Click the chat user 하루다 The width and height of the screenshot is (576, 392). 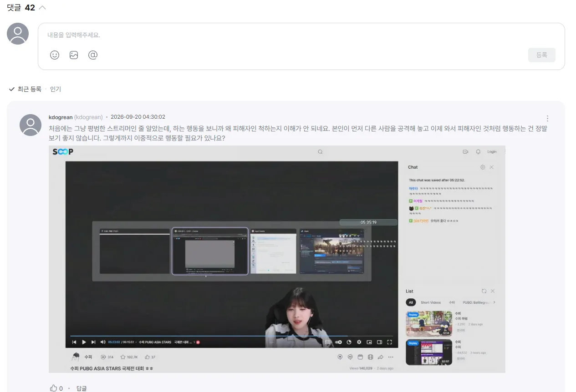pos(413,188)
